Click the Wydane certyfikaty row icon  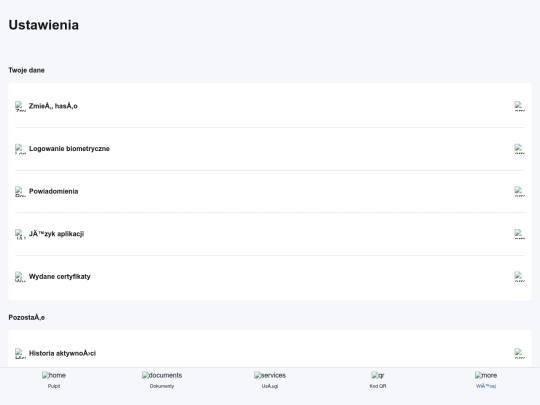[20, 277]
